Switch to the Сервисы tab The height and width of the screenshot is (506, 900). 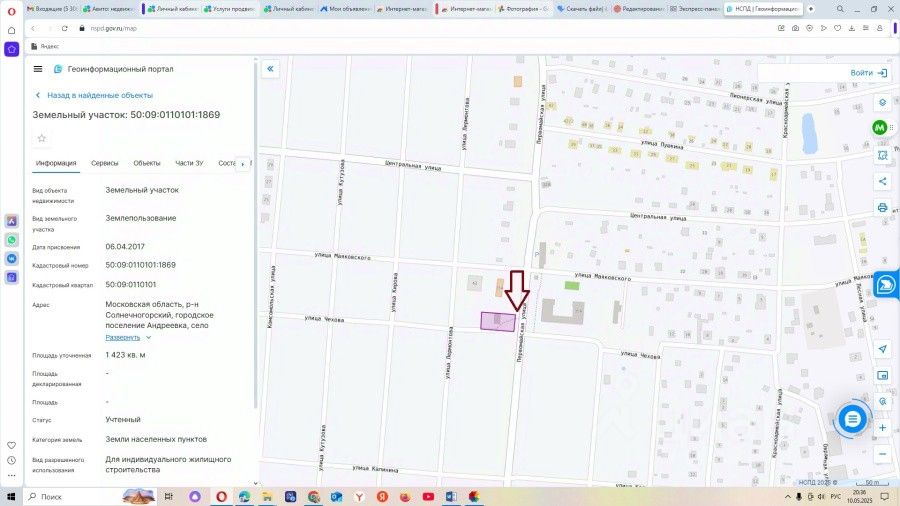tap(104, 164)
